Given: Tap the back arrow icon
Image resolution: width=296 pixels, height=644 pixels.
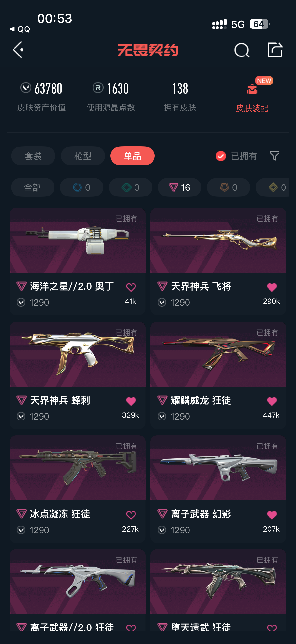Looking at the screenshot, I should [18, 50].
